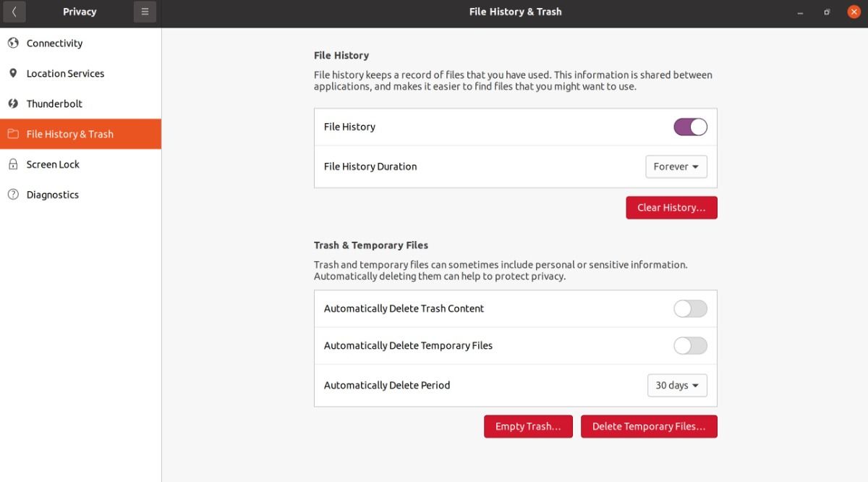Click the Thunderbolt icon in the sidebar
Screen dimensions: 868x482
tap(13, 103)
